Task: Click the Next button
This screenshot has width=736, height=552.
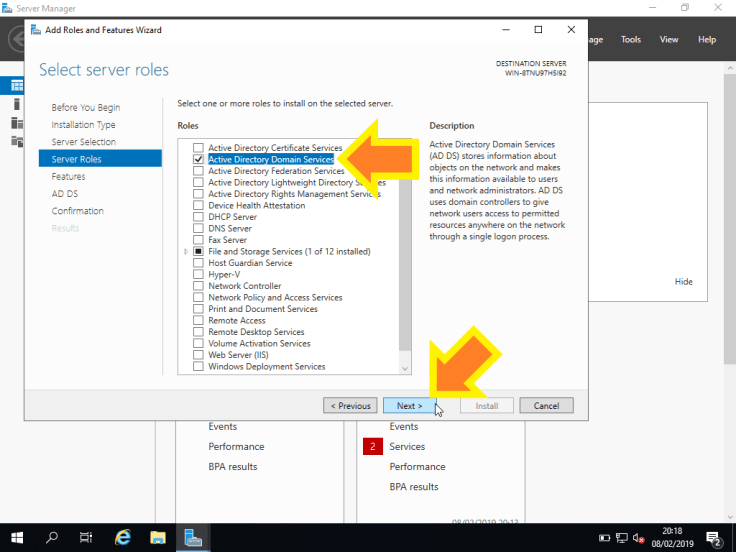Action: (x=409, y=406)
